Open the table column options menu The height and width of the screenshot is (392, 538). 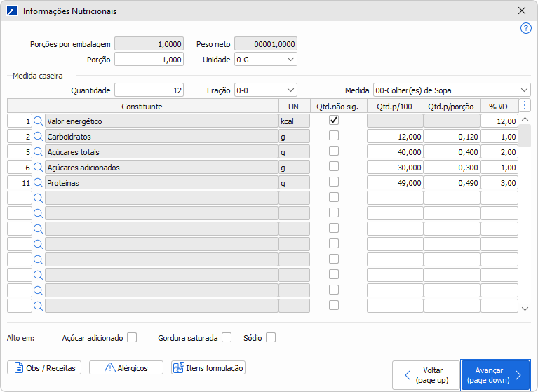[525, 106]
